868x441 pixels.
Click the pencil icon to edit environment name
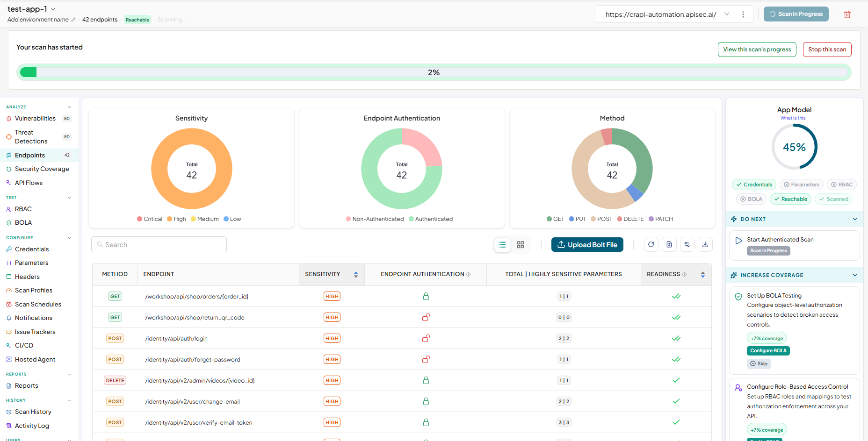(x=73, y=20)
